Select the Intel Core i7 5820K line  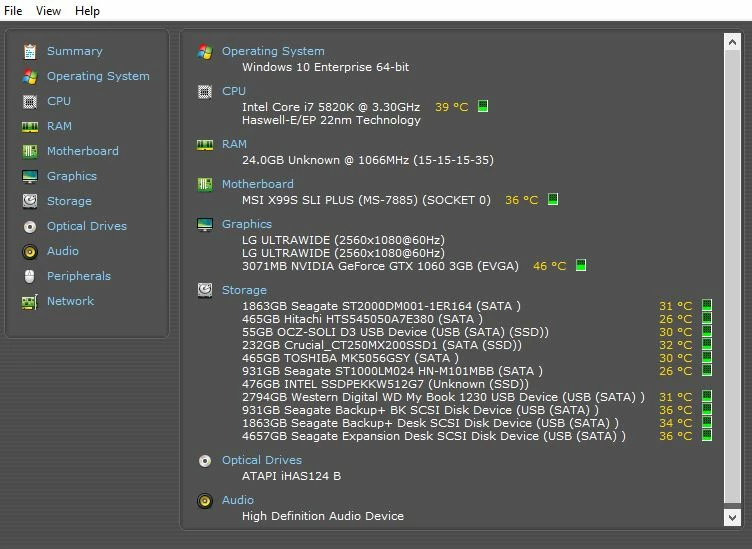pos(331,107)
